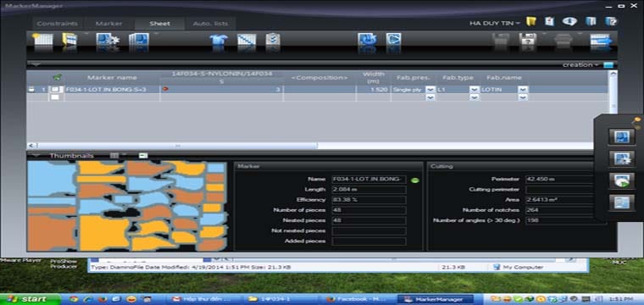Screen dimensions: 644x305
Task: Click the report icon in right side panel
Action: (621, 202)
